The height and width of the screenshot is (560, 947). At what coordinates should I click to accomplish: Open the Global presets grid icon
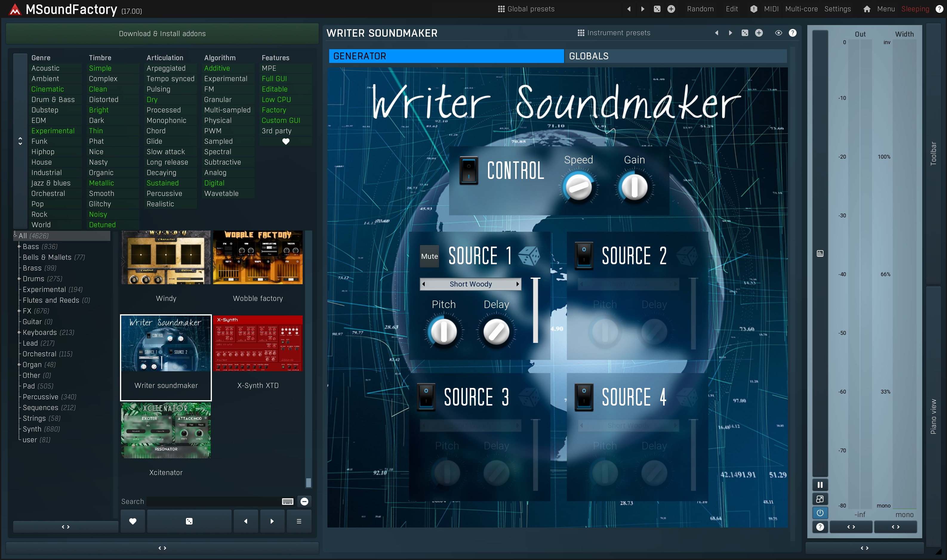tap(501, 9)
